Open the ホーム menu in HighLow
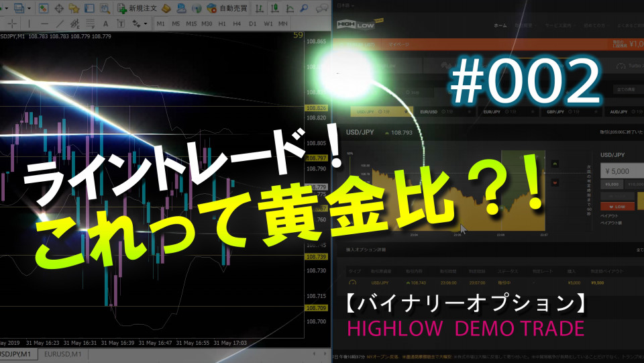This screenshot has height=363, width=644. click(x=500, y=25)
